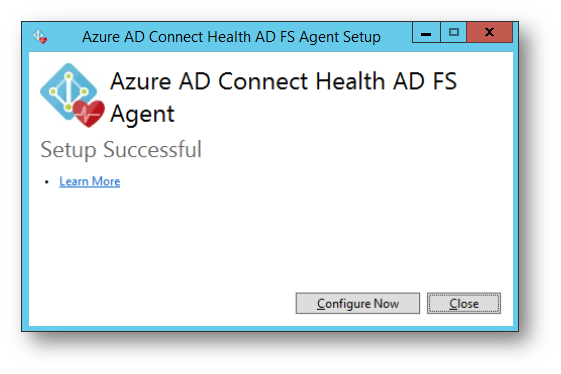Click the small app icon in title bar
561x374 pixels.
40,37
